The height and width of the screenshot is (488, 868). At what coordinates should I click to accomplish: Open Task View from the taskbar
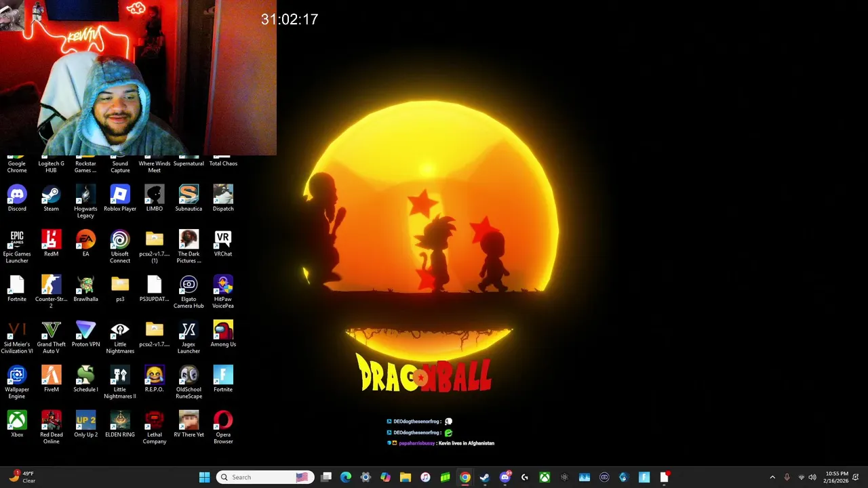[326, 477]
